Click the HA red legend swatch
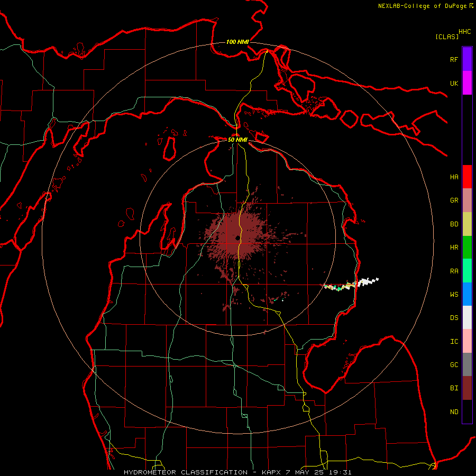The width and height of the screenshot is (476, 476). [467, 177]
